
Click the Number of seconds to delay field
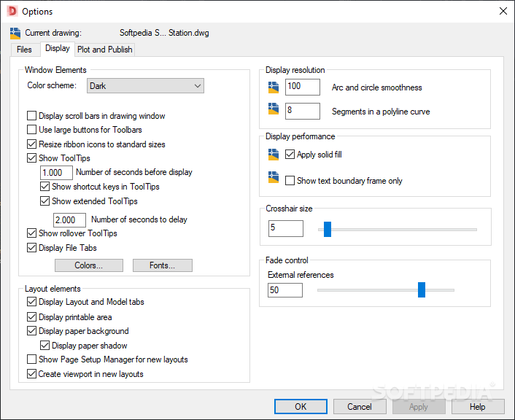click(x=69, y=220)
